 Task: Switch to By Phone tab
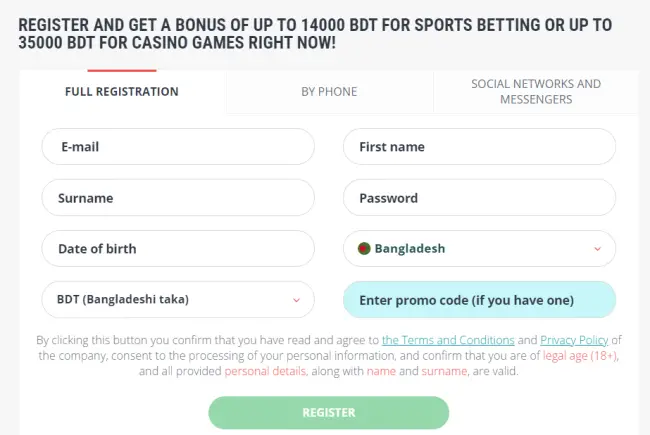[329, 91]
